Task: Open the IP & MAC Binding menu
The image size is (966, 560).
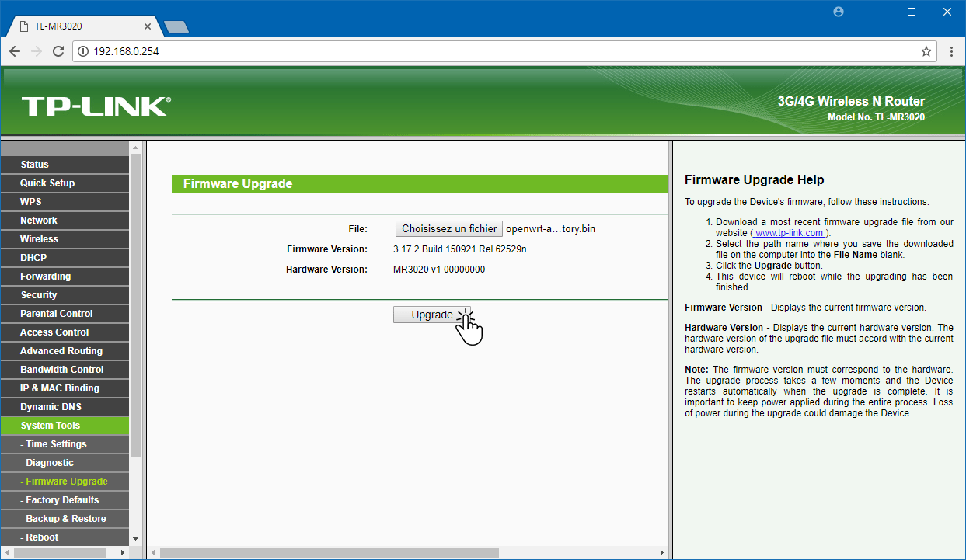Action: [65, 388]
